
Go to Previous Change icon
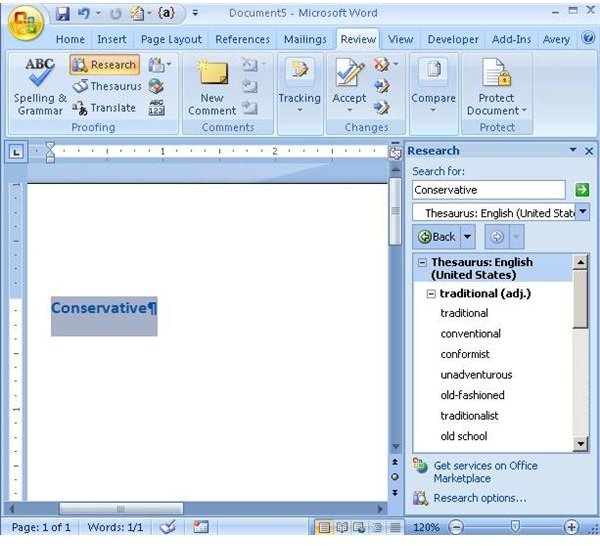pos(382,86)
